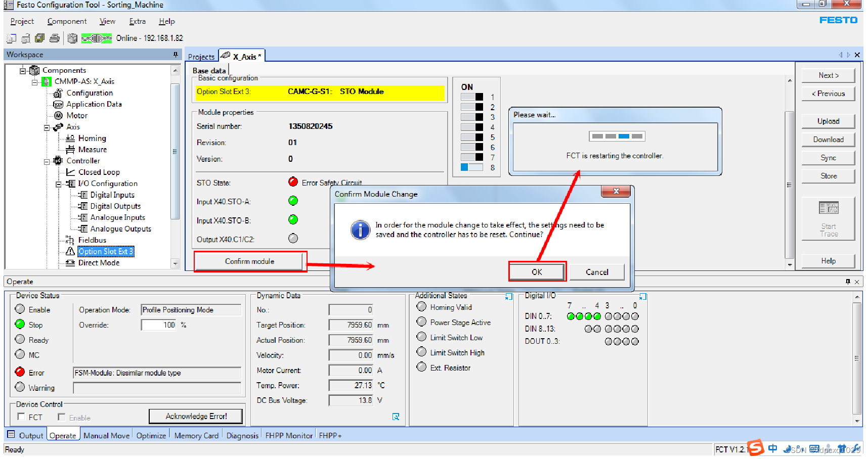Click the Start Trace icon button

[x=829, y=219]
